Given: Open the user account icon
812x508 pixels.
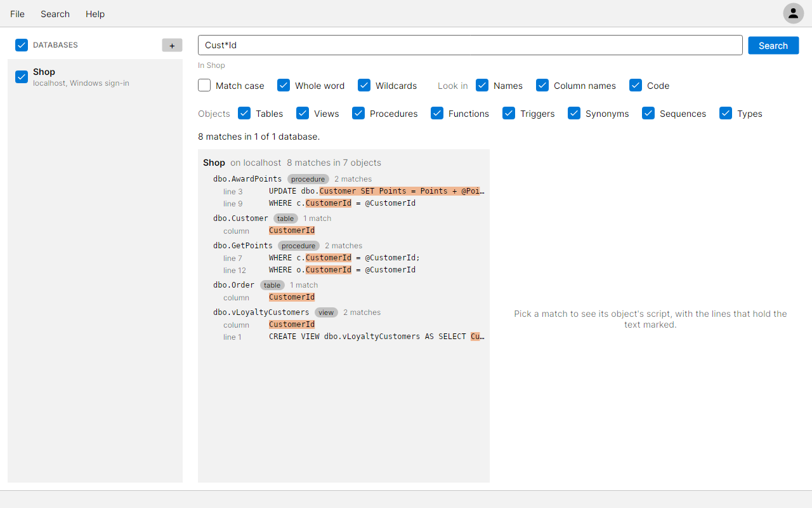Looking at the screenshot, I should (x=793, y=13).
